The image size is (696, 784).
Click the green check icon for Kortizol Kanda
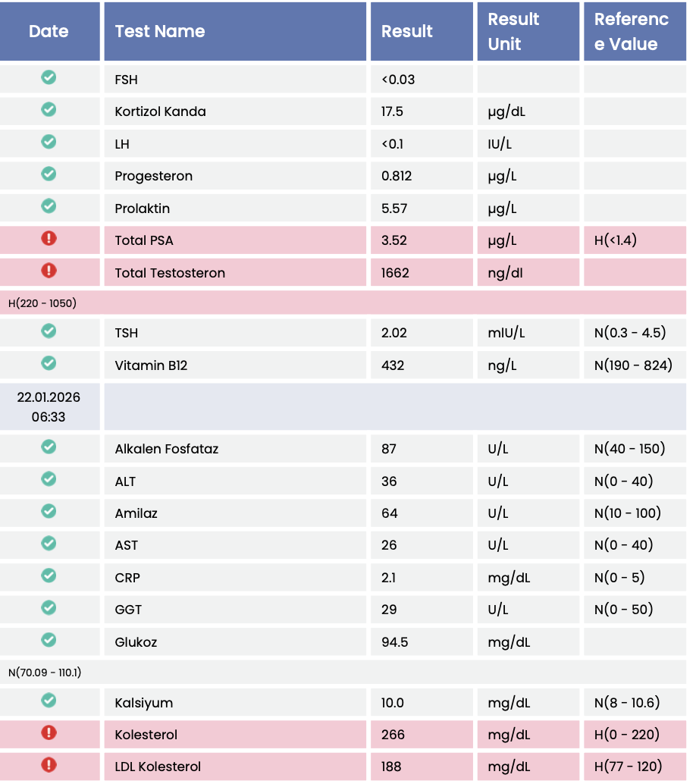coord(49,110)
